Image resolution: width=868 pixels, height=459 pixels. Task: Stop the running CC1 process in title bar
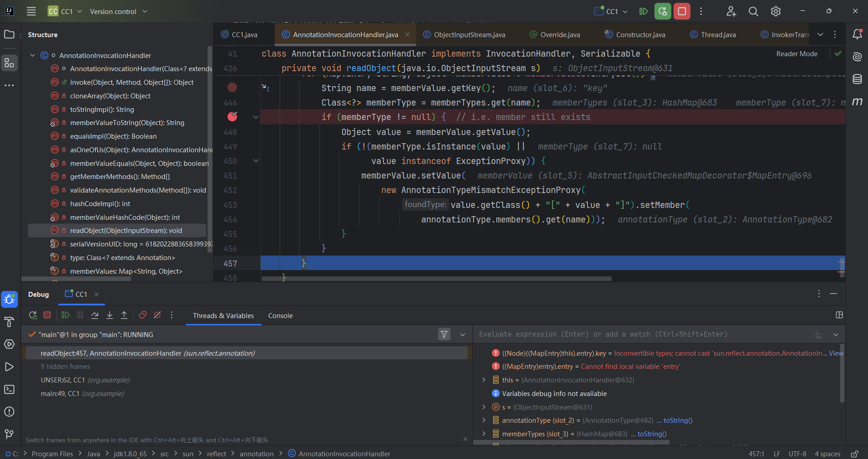pos(682,11)
